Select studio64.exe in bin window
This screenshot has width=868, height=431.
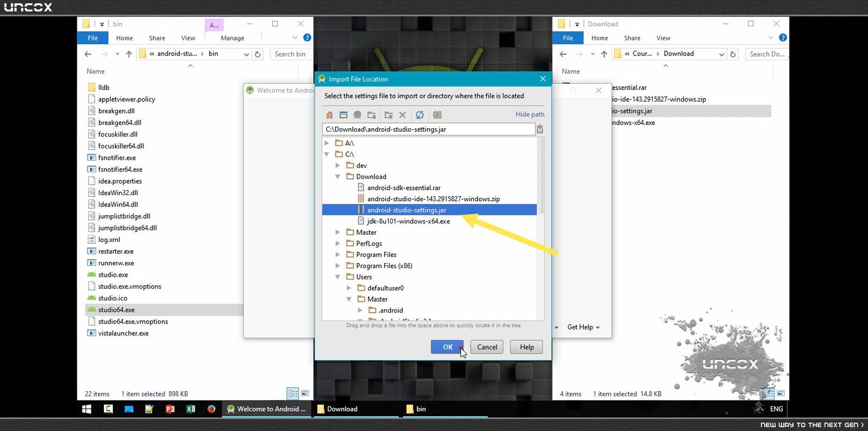pos(116,310)
